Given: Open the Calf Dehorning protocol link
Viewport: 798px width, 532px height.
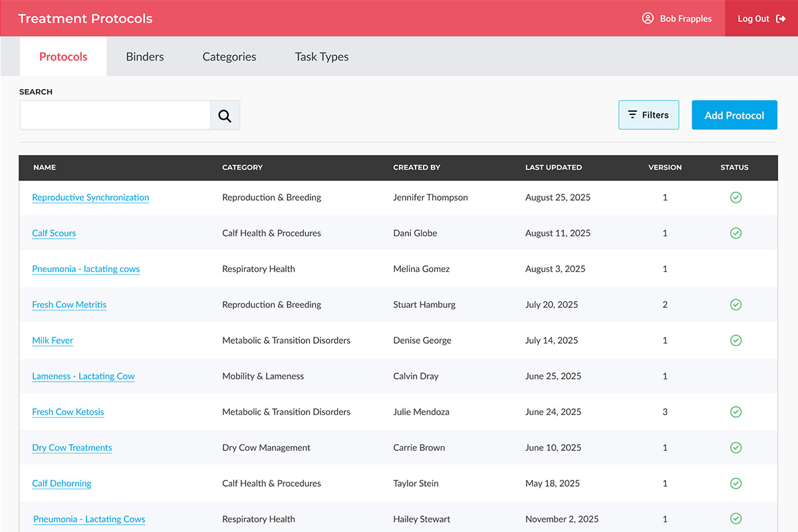Looking at the screenshot, I should (62, 483).
